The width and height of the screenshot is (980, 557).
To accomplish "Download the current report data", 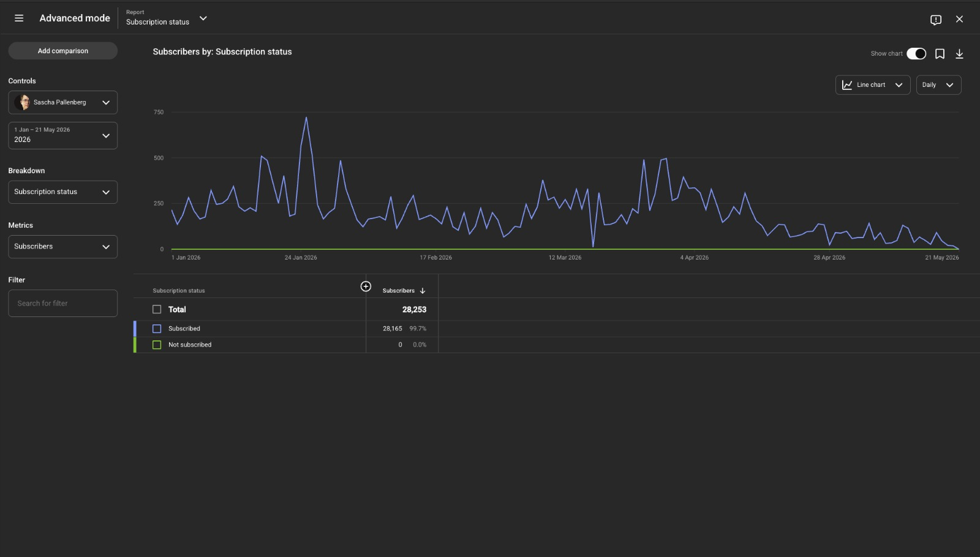I will tap(959, 54).
